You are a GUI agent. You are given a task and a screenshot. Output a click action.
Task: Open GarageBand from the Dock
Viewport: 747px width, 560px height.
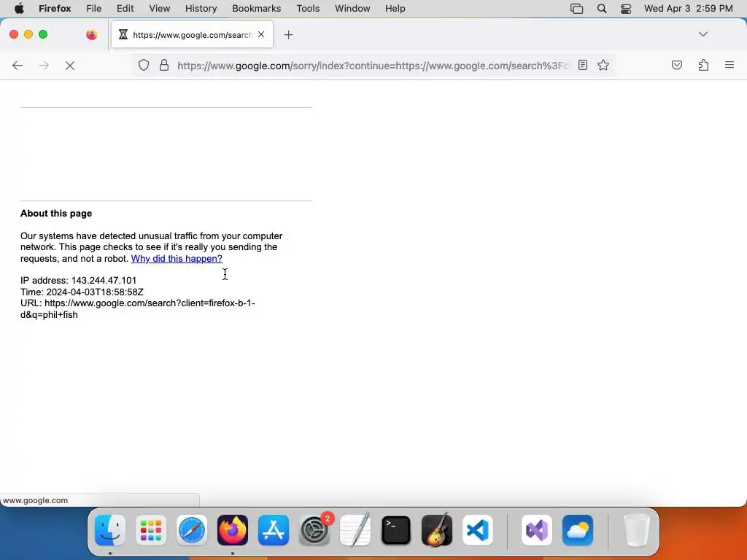tap(437, 530)
